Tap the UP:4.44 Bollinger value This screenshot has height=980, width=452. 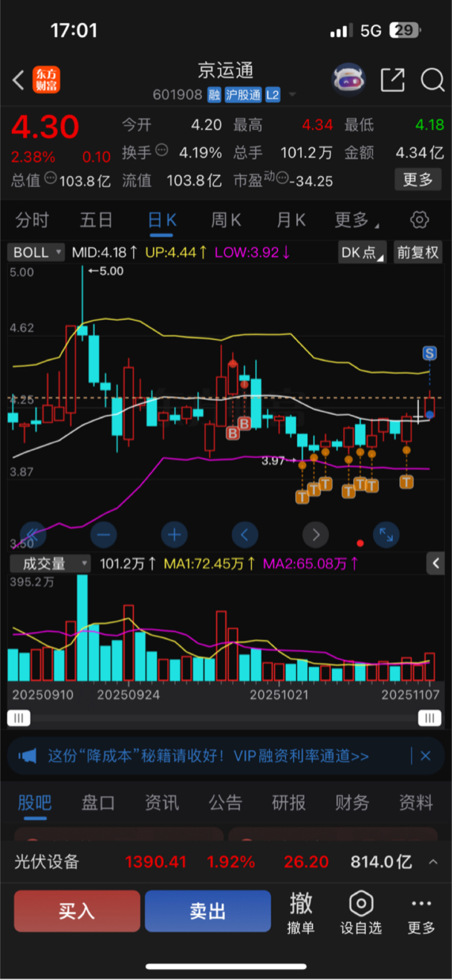pyautogui.click(x=176, y=253)
